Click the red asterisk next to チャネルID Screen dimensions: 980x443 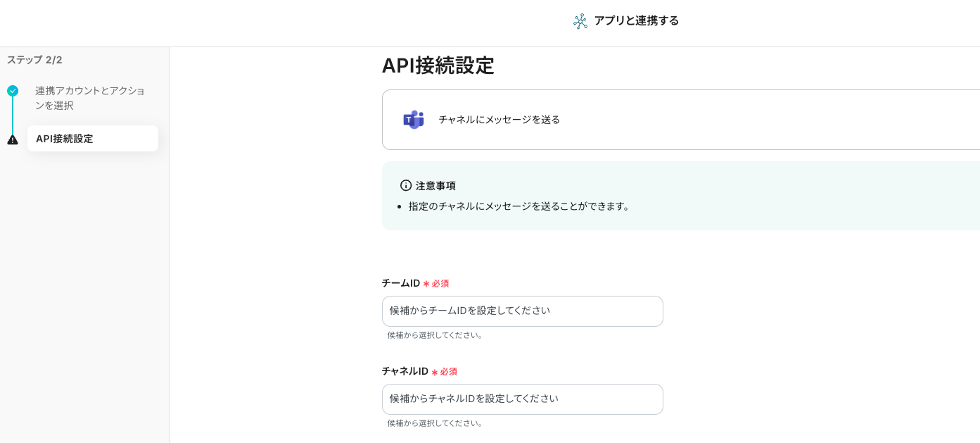[x=435, y=372]
